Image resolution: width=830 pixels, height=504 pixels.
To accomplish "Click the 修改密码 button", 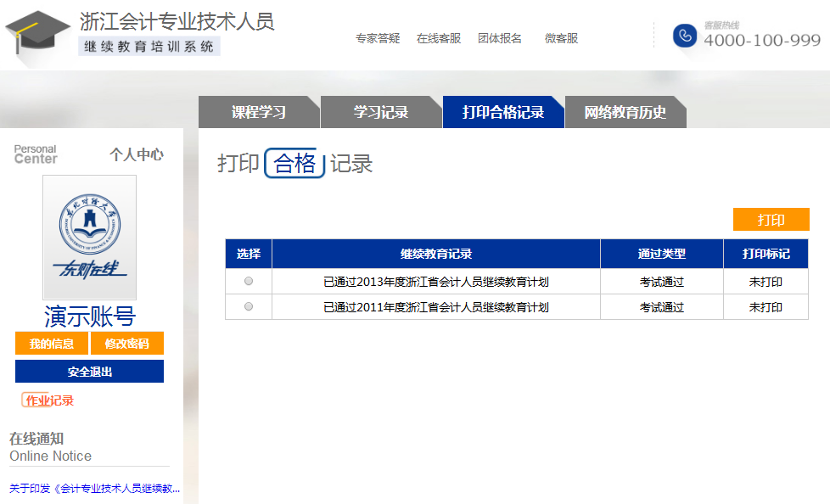I will click(126, 344).
